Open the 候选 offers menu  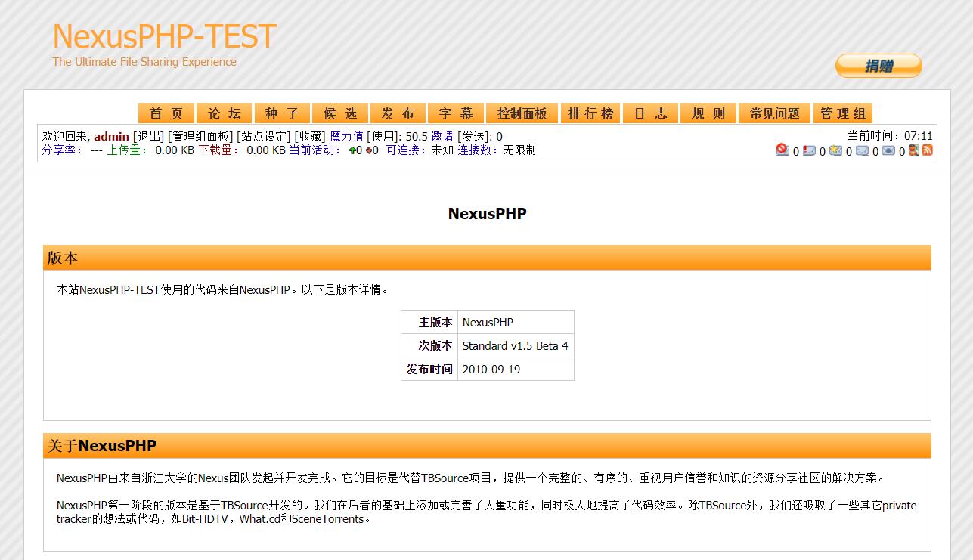tap(340, 113)
